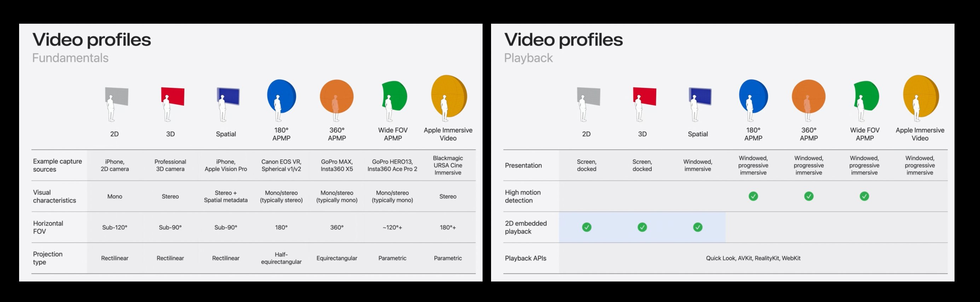The height and width of the screenshot is (302, 980).
Task: Click the "GoPro MAX, Insta360 X5" cell
Action: pos(337,165)
